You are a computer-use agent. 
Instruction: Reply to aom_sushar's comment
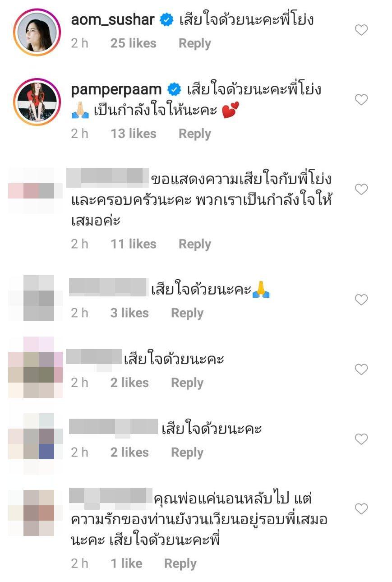pyautogui.click(x=195, y=43)
